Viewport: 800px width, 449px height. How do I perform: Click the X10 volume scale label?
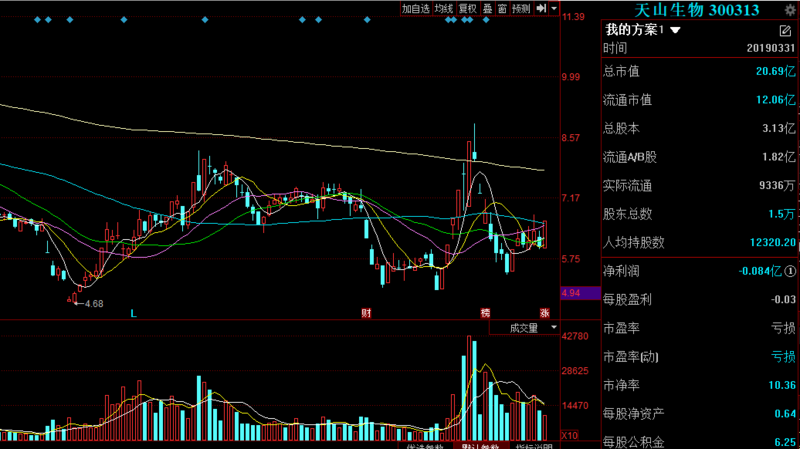pyautogui.click(x=570, y=436)
